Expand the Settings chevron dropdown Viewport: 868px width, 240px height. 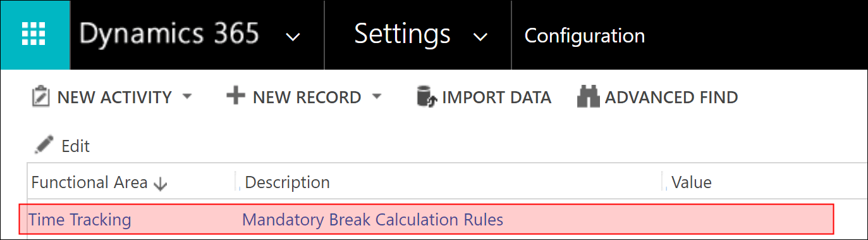[x=480, y=37]
